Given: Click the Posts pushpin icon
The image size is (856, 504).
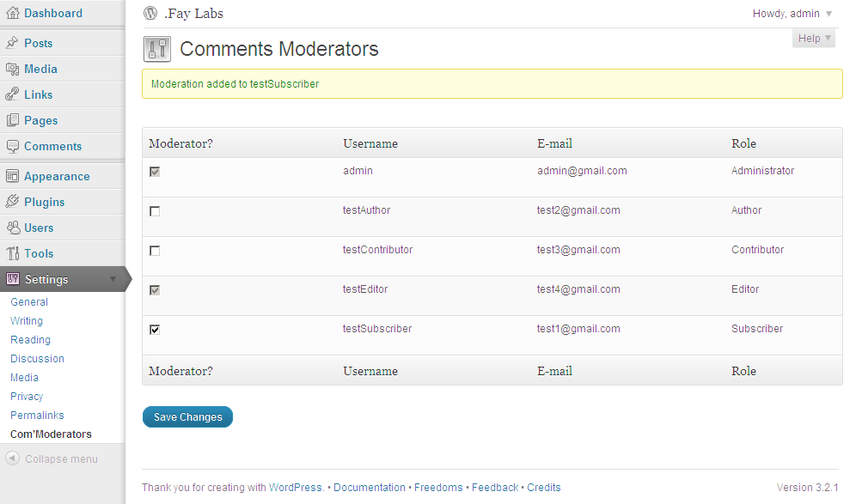Looking at the screenshot, I should [x=13, y=43].
